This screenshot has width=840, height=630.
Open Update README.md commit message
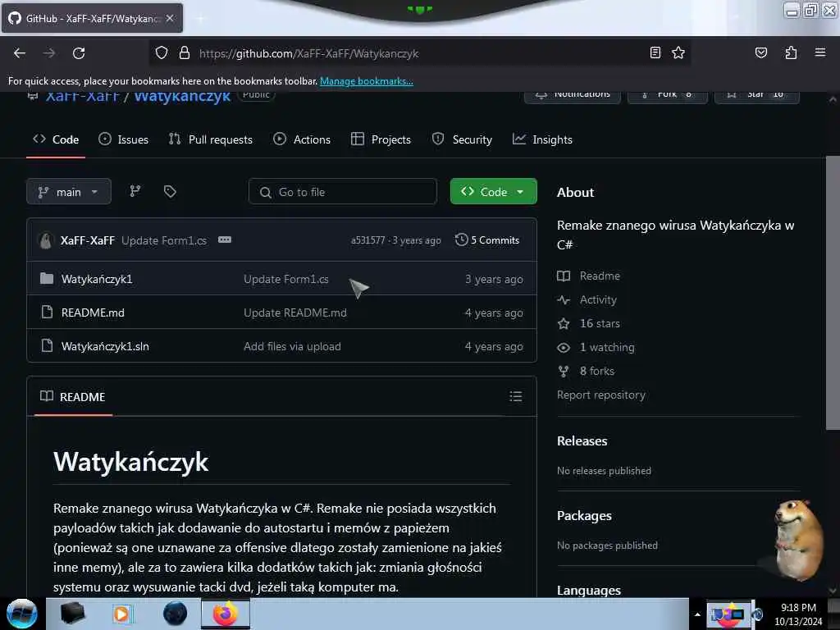295,313
